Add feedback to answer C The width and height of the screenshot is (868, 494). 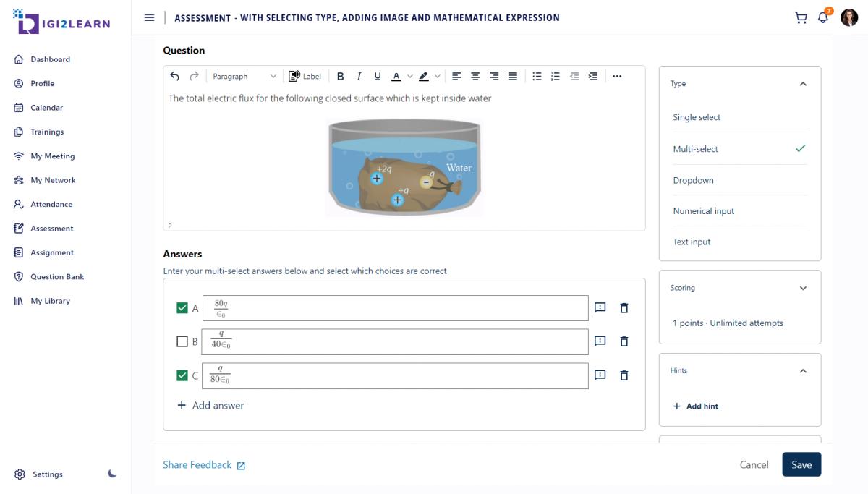point(600,375)
